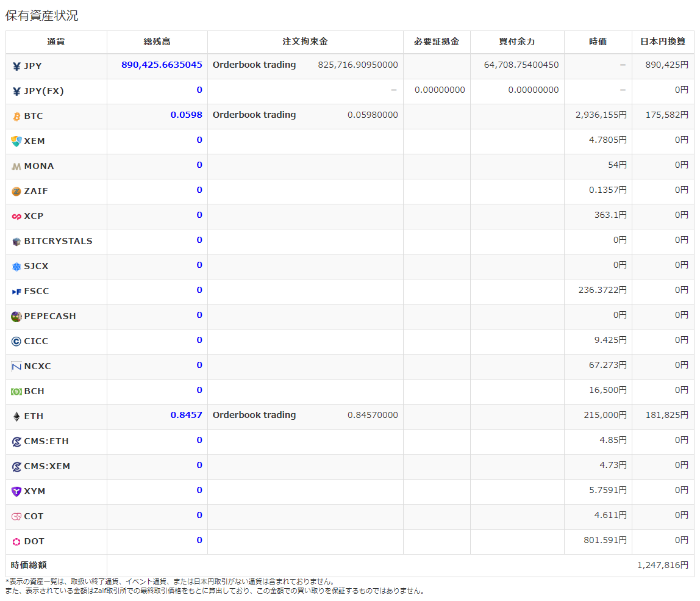The height and width of the screenshot is (601, 700).
Task: Click the 保有資産状況 page heading
Action: coord(42,16)
